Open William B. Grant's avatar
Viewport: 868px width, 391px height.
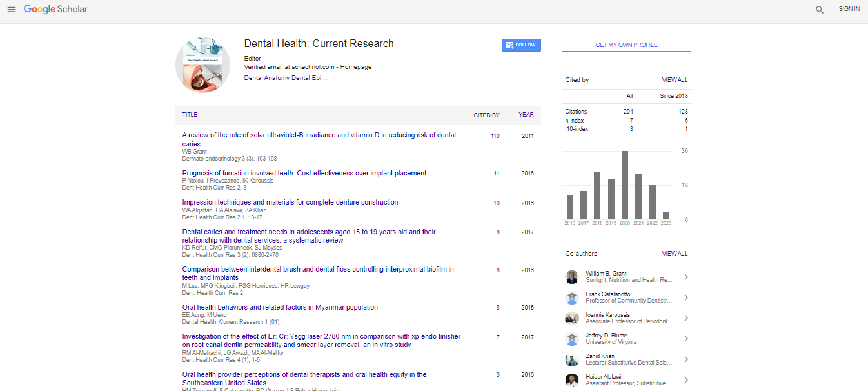[572, 277]
